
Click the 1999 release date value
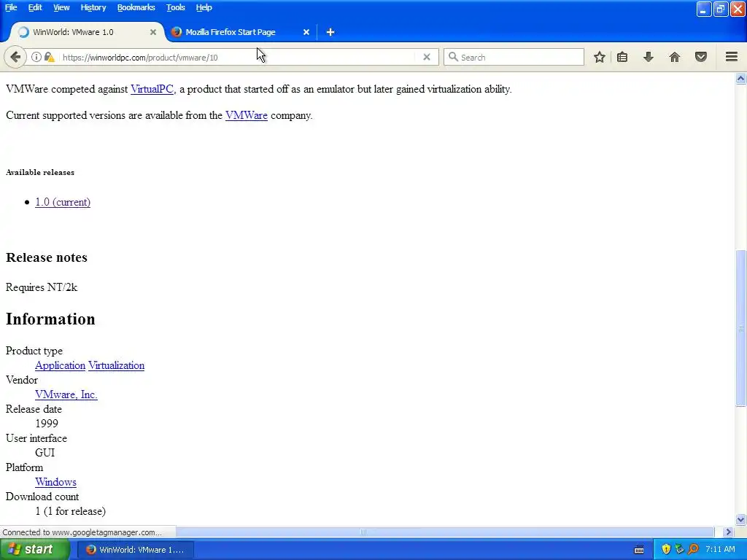47,424
